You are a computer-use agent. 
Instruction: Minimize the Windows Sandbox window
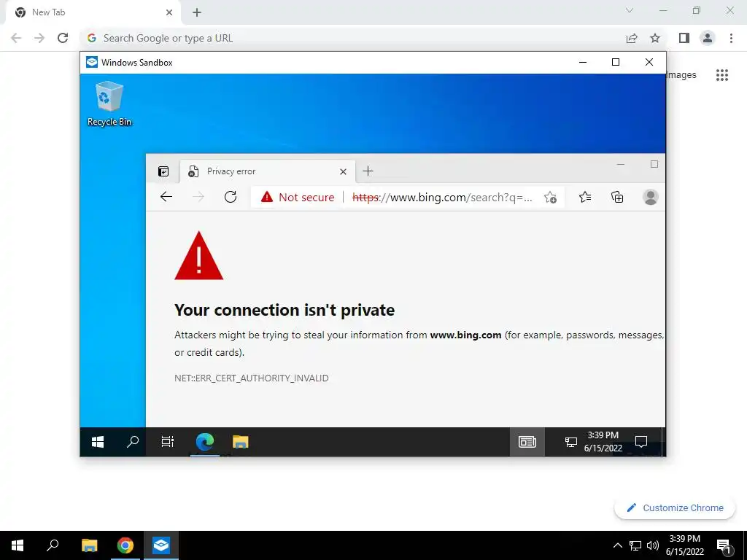(x=583, y=63)
